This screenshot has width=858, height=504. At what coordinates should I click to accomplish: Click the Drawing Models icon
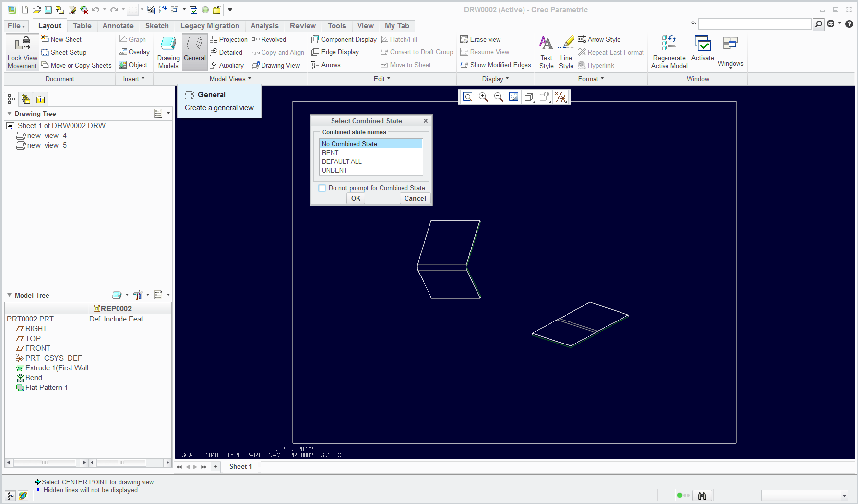coord(168,52)
